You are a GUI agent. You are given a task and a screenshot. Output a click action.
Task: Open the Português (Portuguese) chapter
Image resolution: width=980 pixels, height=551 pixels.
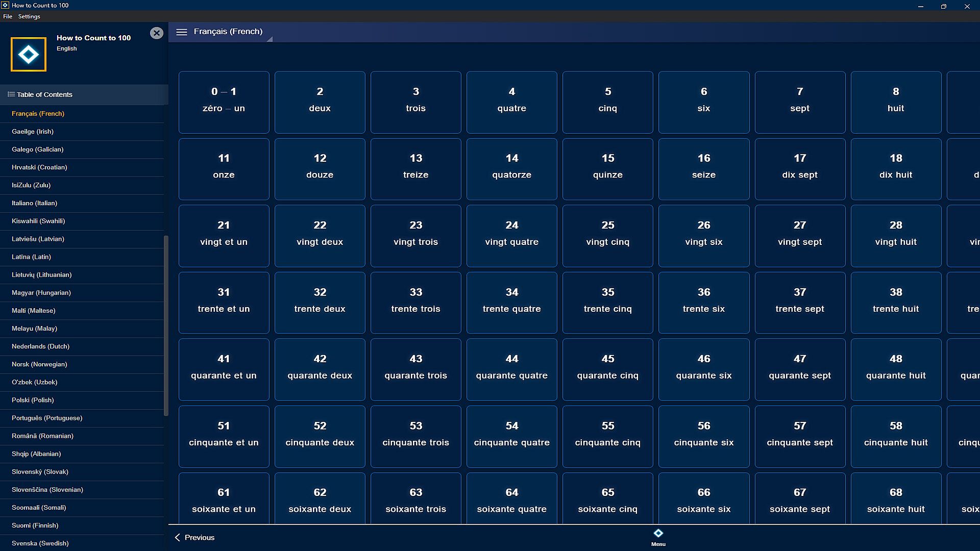[47, 418]
